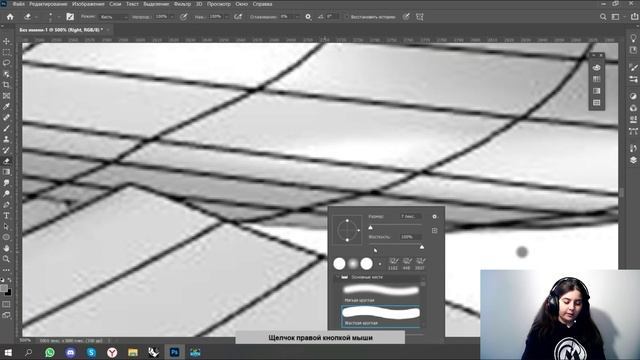Select the Healing Brush tool

tap(7, 118)
